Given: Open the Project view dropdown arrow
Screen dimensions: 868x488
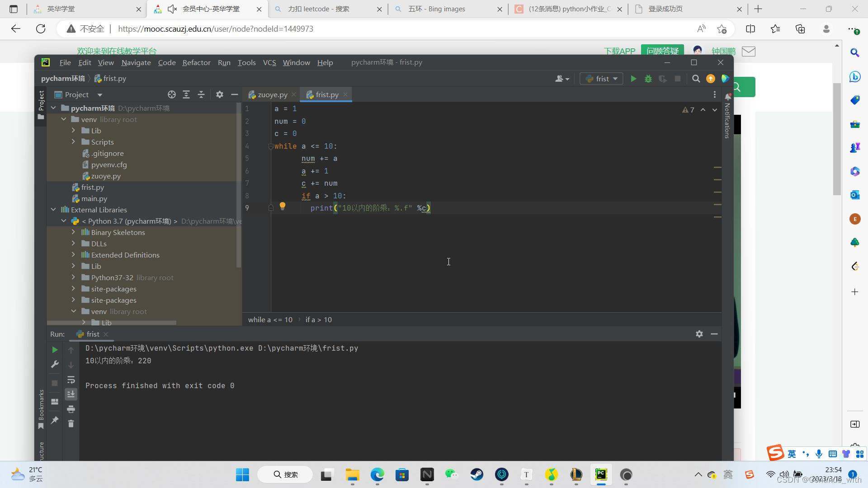Looking at the screenshot, I should 100,95.
